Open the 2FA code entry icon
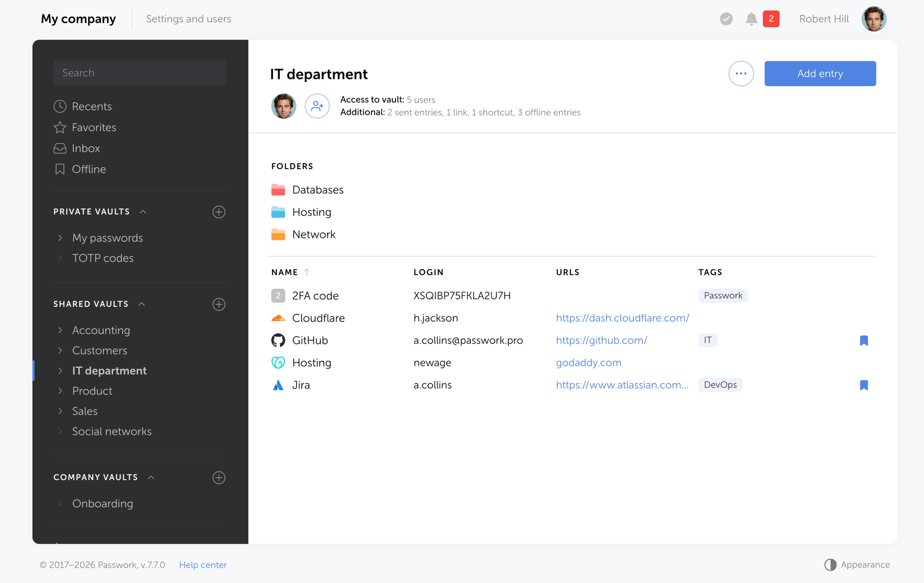This screenshot has height=583, width=924. [278, 296]
